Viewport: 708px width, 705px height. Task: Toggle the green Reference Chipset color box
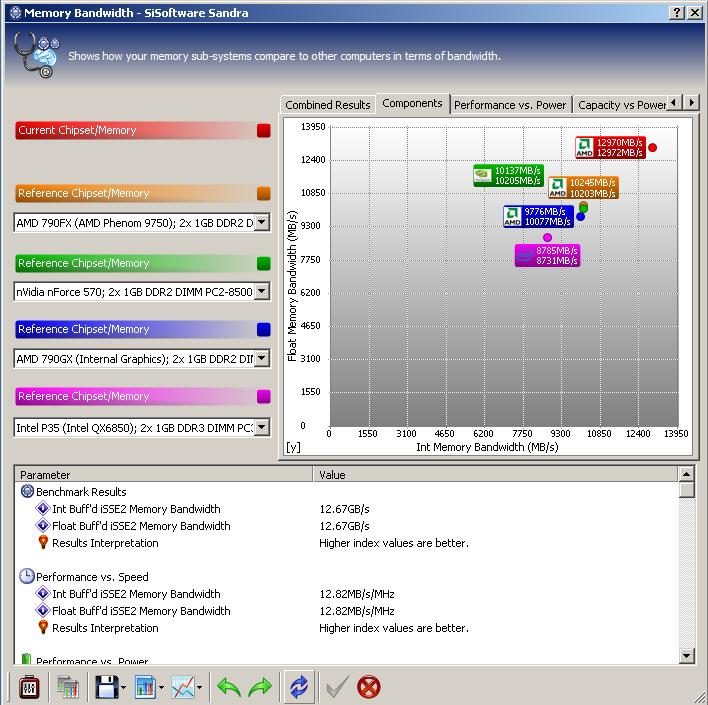[264, 263]
